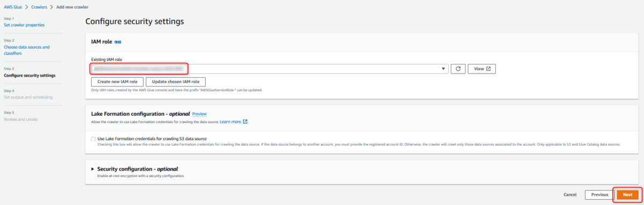Enable Lake Formation credentials checkbox
Screen dimensions: 644x205
click(x=93, y=139)
